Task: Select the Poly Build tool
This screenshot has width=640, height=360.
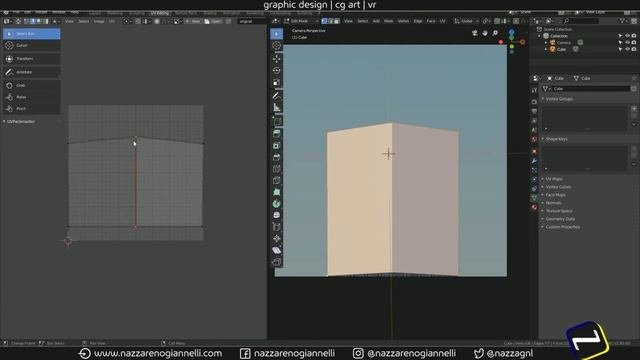Action: pos(277,192)
